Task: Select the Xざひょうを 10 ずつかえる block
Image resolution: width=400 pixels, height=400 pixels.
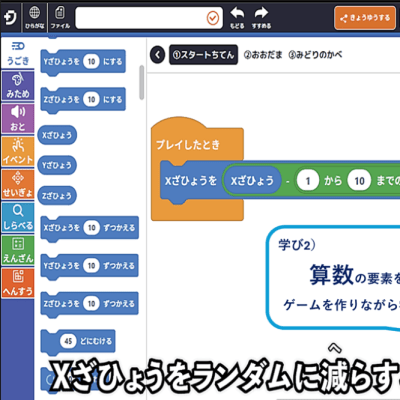Action: 90,228
